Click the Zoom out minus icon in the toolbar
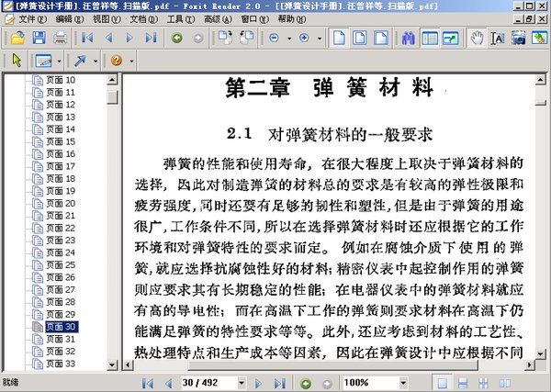This screenshot has height=392, width=551. coord(274,38)
